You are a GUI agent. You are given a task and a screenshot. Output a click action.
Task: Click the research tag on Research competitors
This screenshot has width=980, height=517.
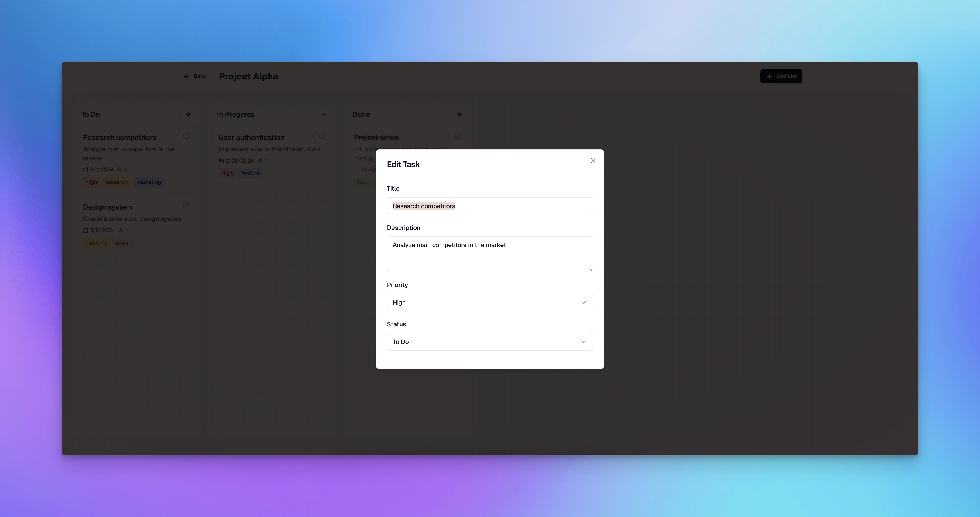116,182
